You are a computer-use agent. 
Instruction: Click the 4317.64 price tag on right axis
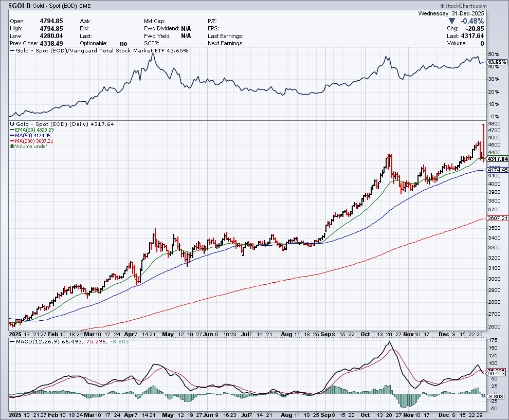tap(497, 159)
